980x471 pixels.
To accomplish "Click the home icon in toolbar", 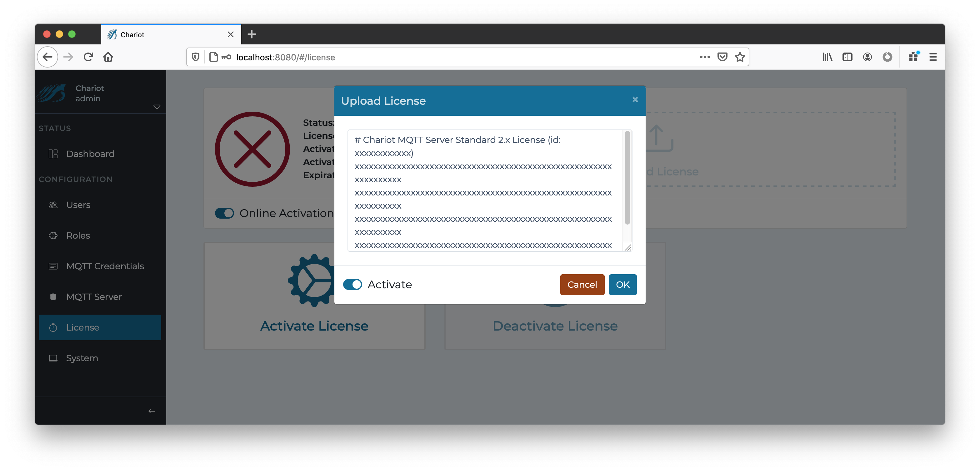I will point(108,57).
